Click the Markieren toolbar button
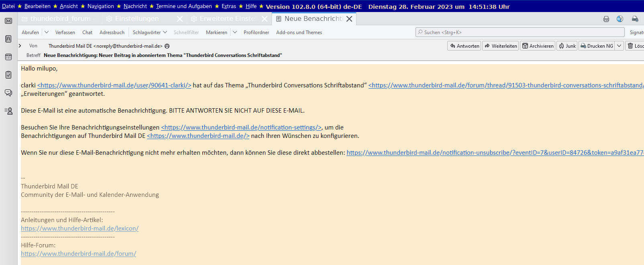 tap(216, 32)
